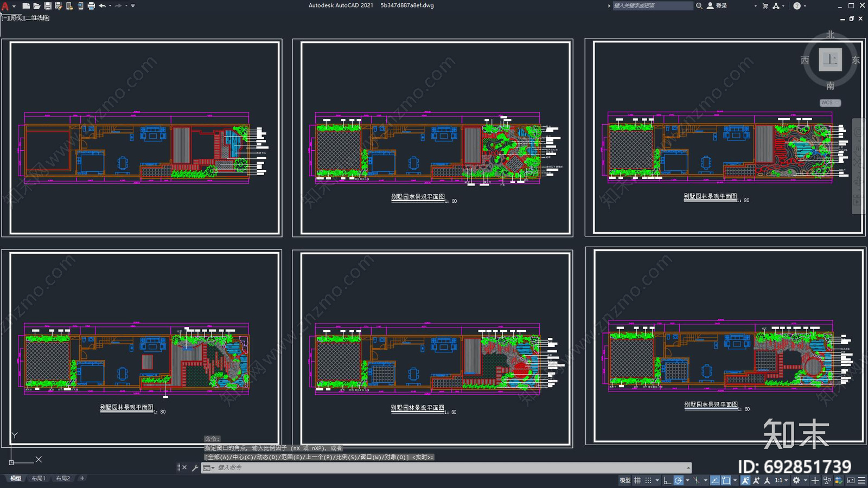Expand the application menu arrow beside A
Viewport: 868px width, 488px height.
point(14,6)
